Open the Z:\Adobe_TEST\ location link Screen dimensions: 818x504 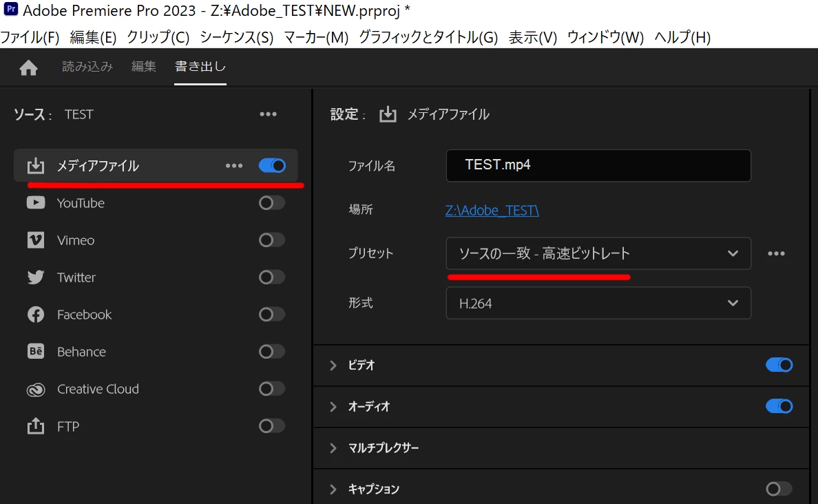point(492,210)
